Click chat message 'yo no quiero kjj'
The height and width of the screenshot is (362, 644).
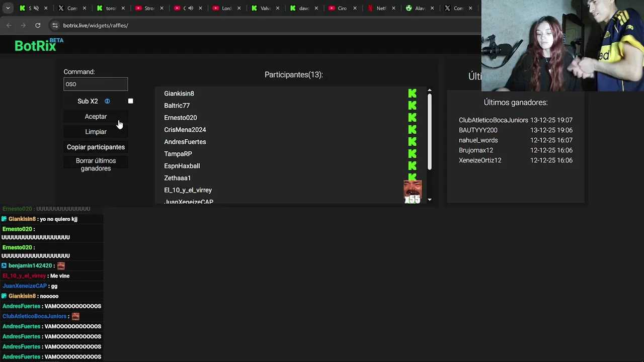[x=58, y=219]
